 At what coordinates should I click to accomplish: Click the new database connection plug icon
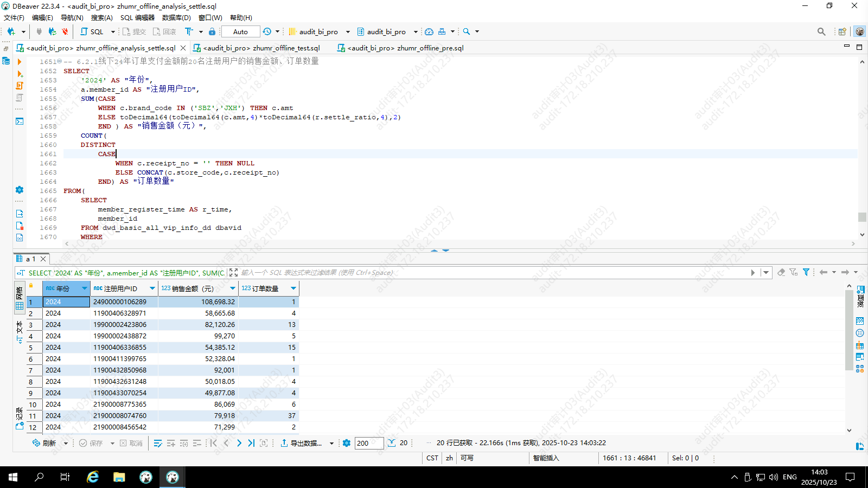click(x=11, y=31)
